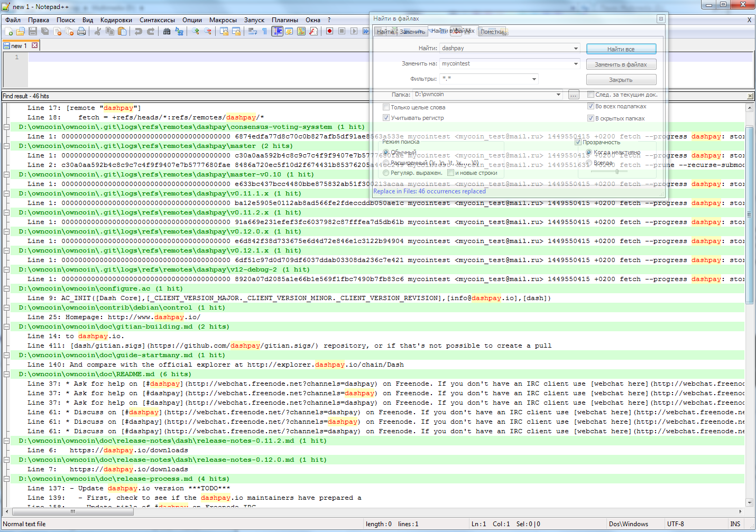Enable 'След. за текущим док.' checkbox
Screen dimensions: 756x532
[591, 95]
